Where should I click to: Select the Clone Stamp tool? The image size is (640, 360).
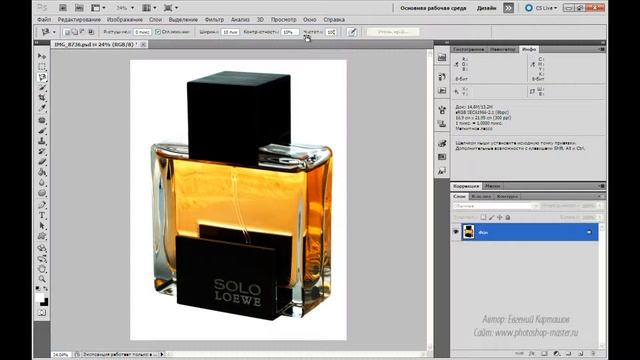pyautogui.click(x=42, y=141)
